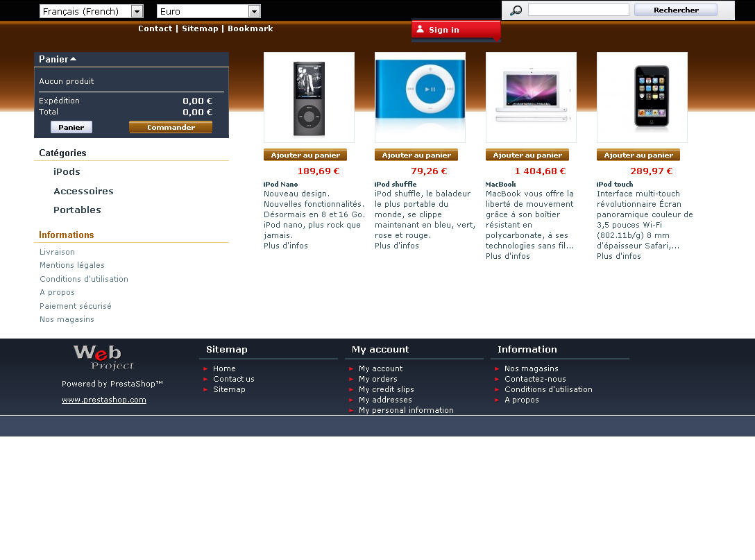The image size is (755, 560).
Task: Click the user icon on Sign in
Action: pyautogui.click(x=420, y=29)
